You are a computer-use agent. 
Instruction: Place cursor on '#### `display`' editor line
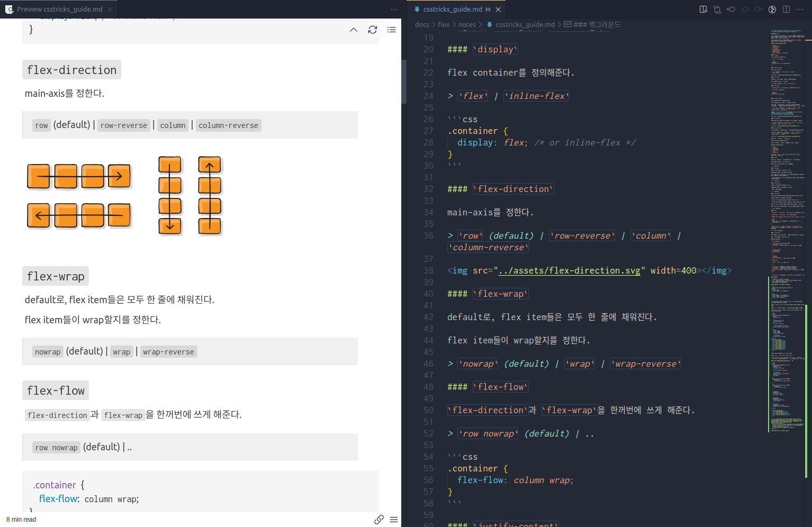[482, 49]
